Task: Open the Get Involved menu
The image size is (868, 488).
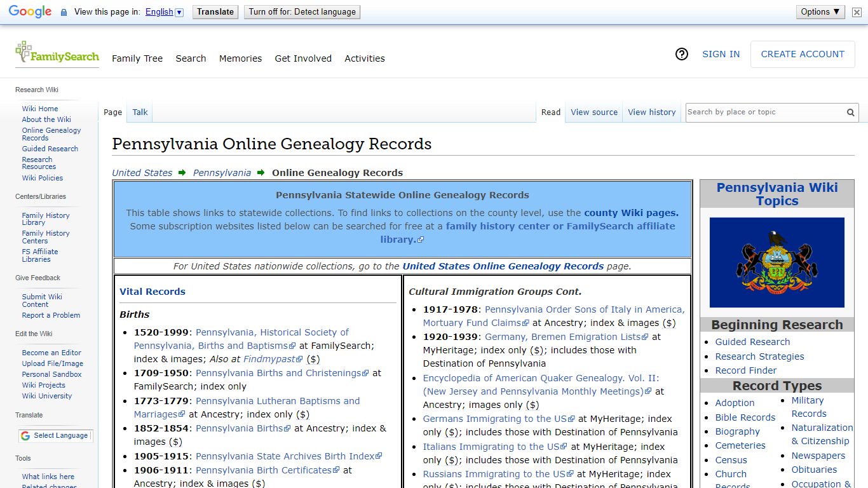Action: [x=303, y=58]
